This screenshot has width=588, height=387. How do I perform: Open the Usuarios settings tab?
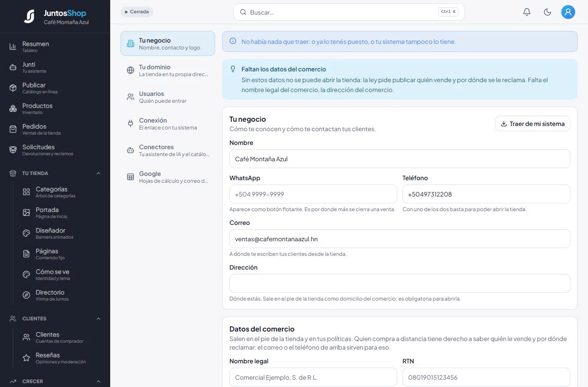[168, 97]
